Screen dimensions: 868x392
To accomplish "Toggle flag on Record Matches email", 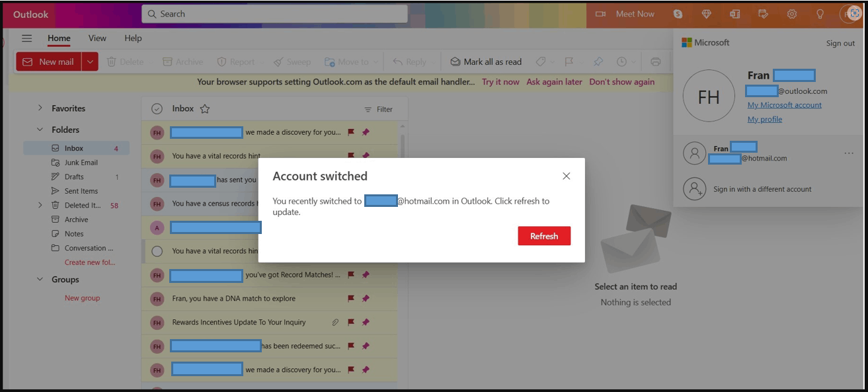I will (352, 275).
